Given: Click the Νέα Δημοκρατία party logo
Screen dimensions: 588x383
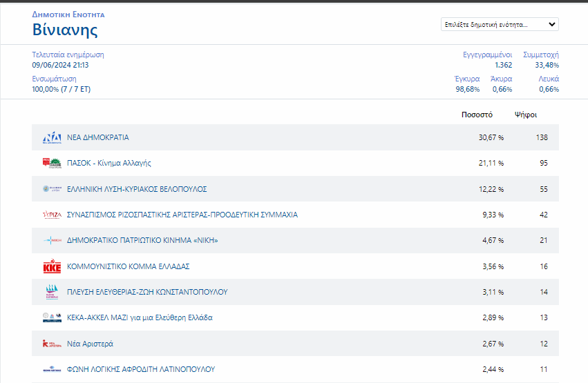Looking at the screenshot, I should point(52,137).
